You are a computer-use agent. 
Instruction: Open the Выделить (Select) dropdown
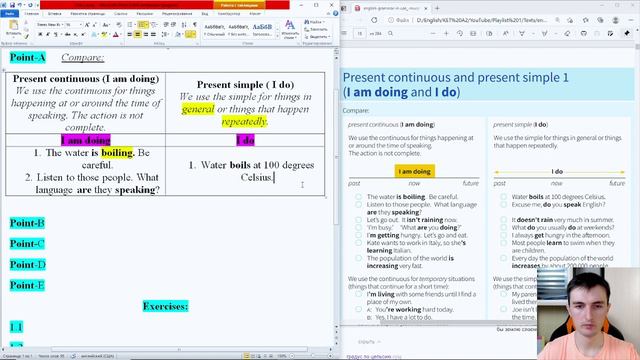[x=318, y=36]
